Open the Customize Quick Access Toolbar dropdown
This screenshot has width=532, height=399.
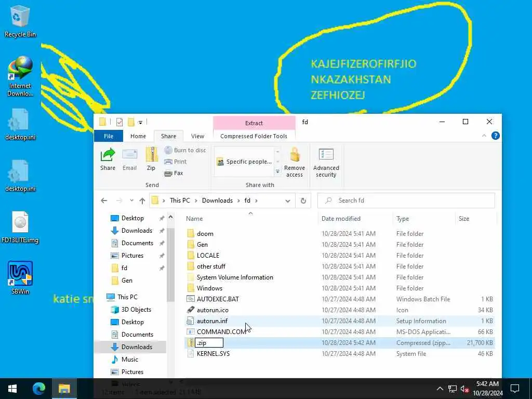pos(140,122)
